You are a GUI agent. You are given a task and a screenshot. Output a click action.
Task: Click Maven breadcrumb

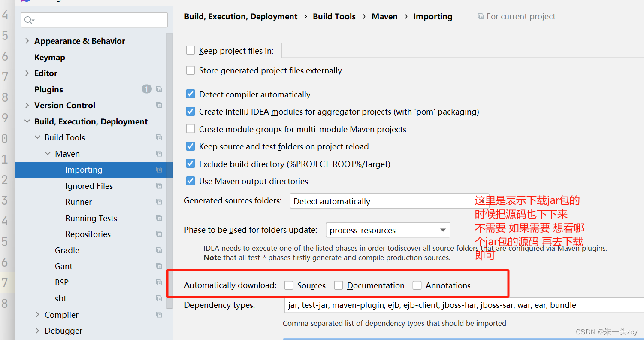click(x=384, y=16)
